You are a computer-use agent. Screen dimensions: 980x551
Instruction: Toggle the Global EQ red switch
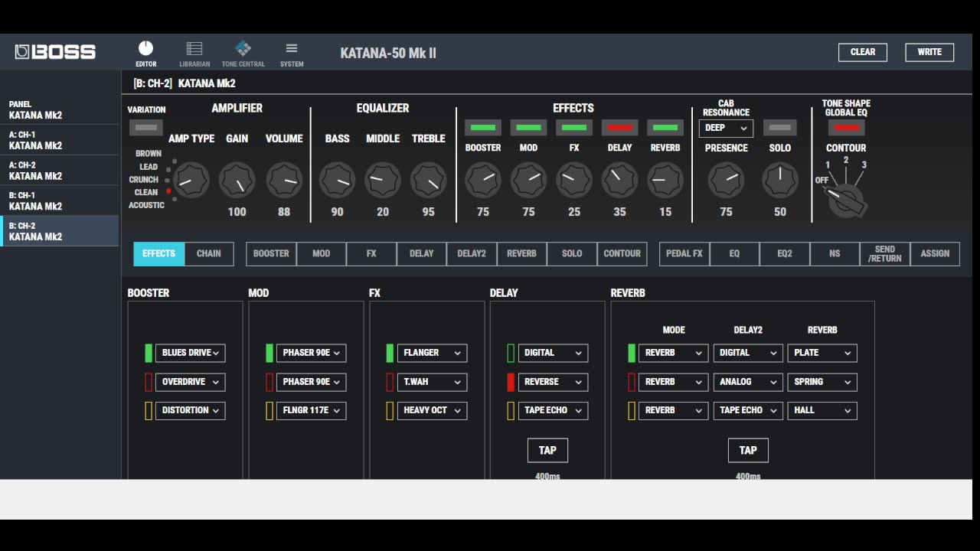tap(846, 127)
